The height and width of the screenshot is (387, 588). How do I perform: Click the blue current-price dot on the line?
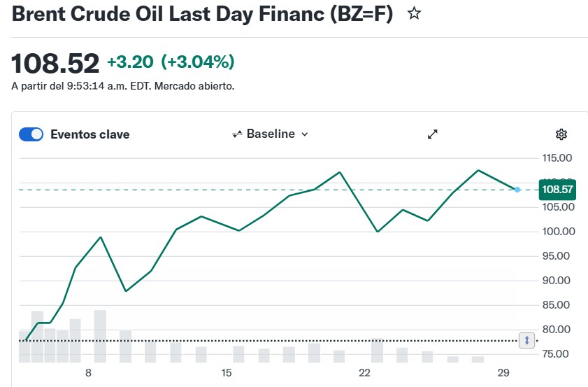pos(517,190)
